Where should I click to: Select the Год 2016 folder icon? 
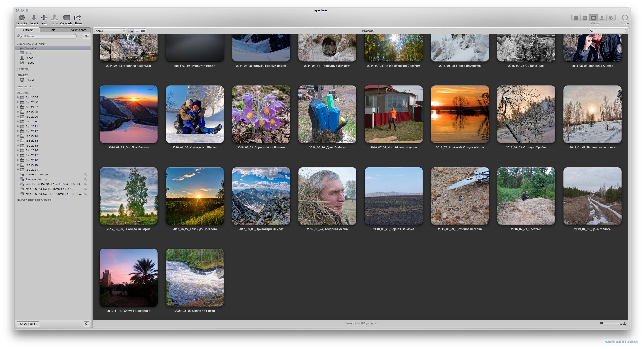click(22, 150)
